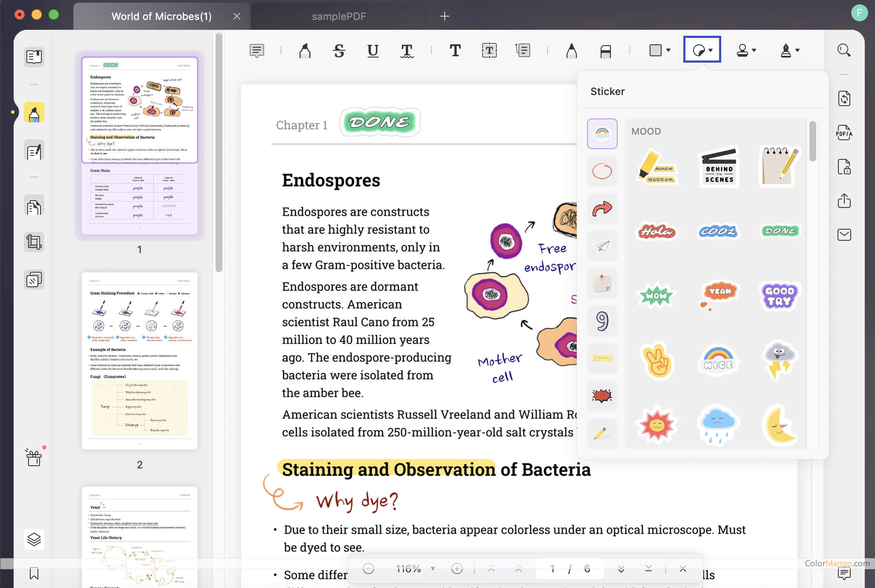Add a sticky note comment
Image resolution: width=875 pixels, height=588 pixels.
pos(257,51)
